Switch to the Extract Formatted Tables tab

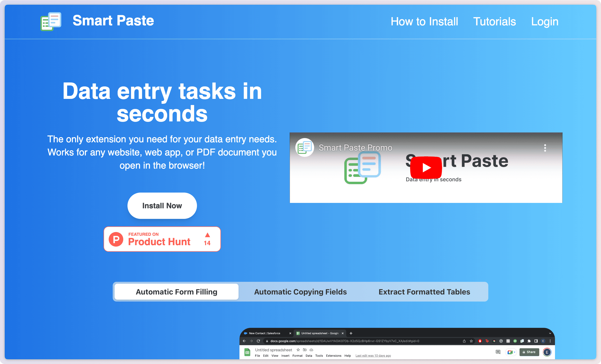tap(424, 292)
